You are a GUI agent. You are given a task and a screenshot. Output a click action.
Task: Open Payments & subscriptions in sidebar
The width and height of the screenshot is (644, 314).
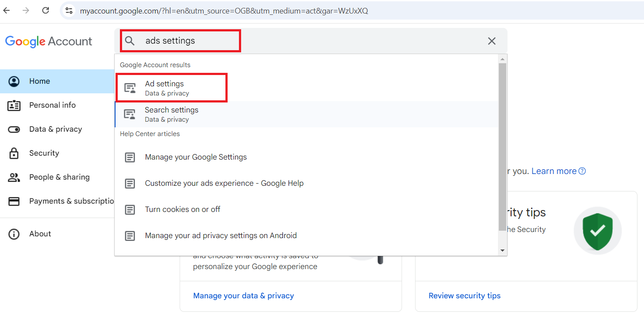57,201
